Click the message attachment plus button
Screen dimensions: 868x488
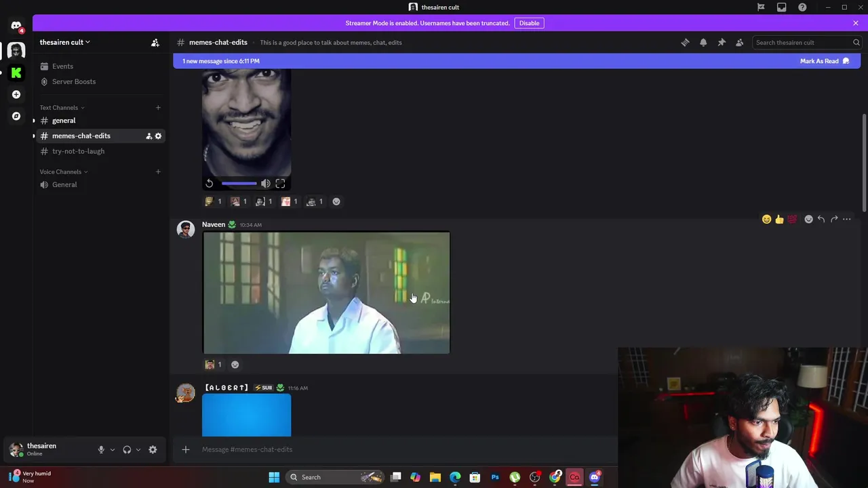[x=186, y=449]
